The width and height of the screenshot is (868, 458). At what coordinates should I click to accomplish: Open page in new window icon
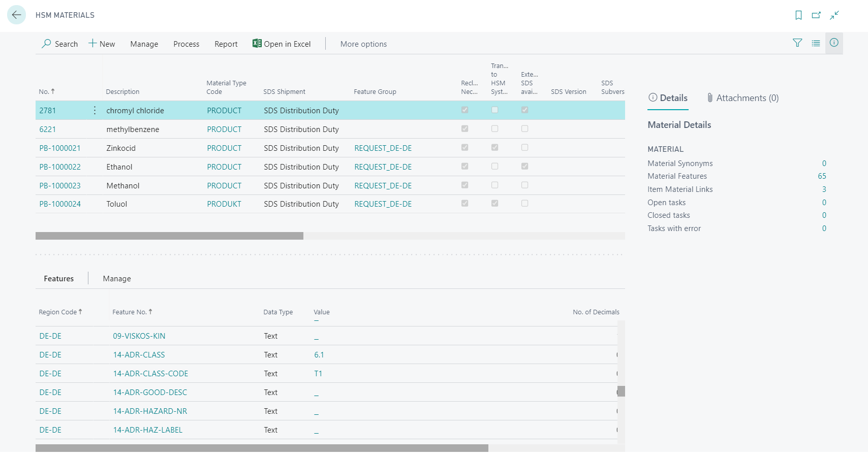click(816, 15)
